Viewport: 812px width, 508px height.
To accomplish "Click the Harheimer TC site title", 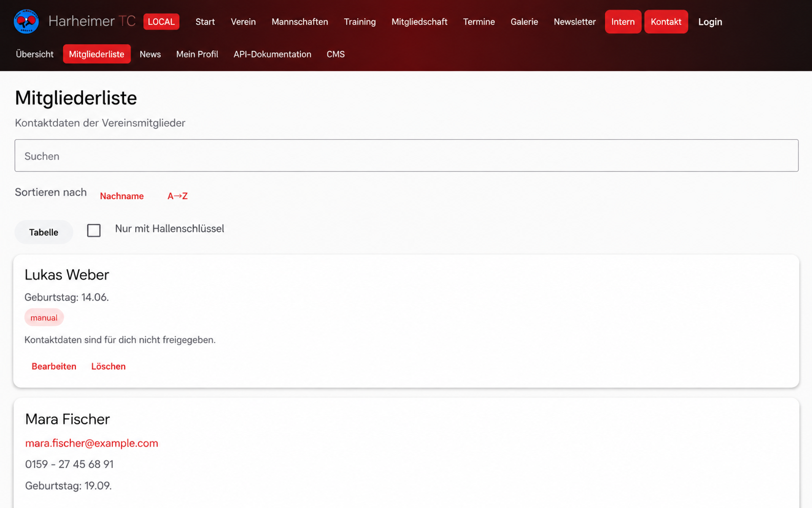I will coord(92,22).
